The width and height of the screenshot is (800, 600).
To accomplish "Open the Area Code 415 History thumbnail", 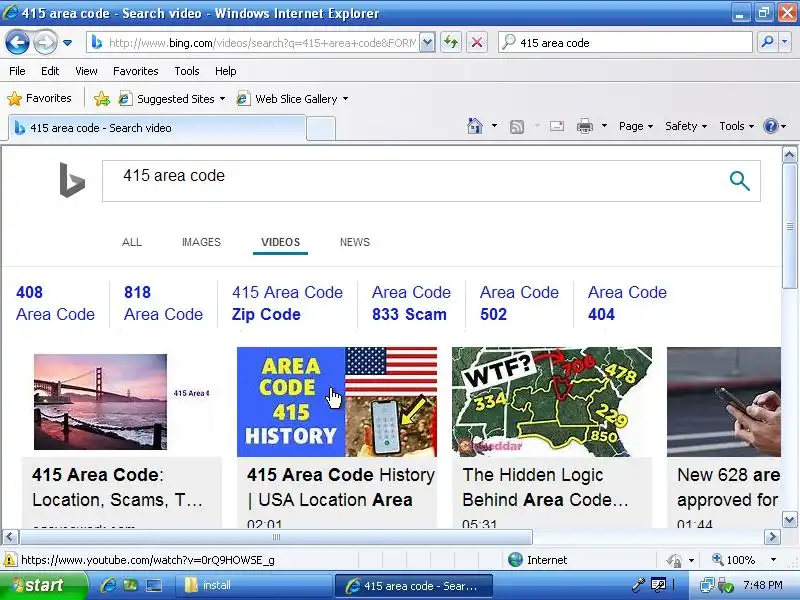I will [x=337, y=402].
